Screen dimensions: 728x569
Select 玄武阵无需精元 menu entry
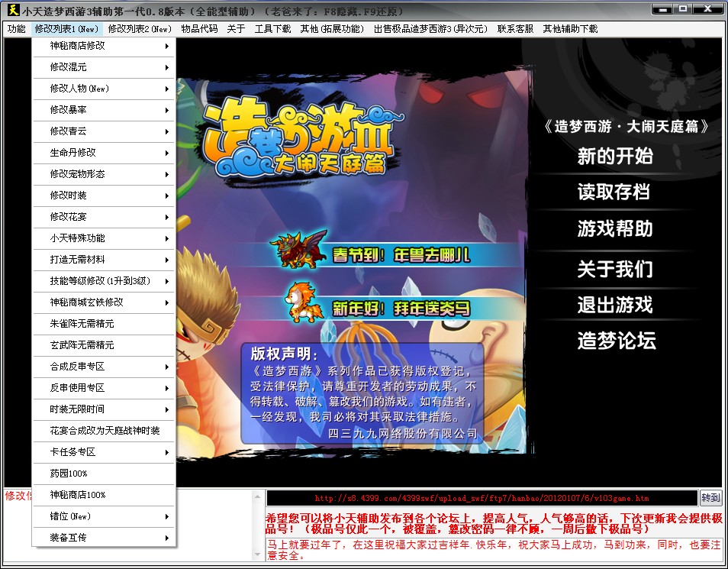(104, 345)
